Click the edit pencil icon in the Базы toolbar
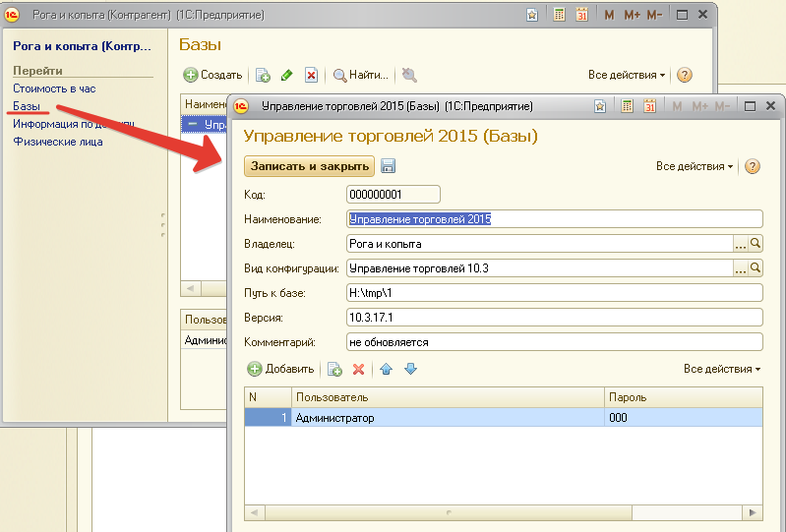Image resolution: width=786 pixels, height=532 pixels. click(287, 75)
